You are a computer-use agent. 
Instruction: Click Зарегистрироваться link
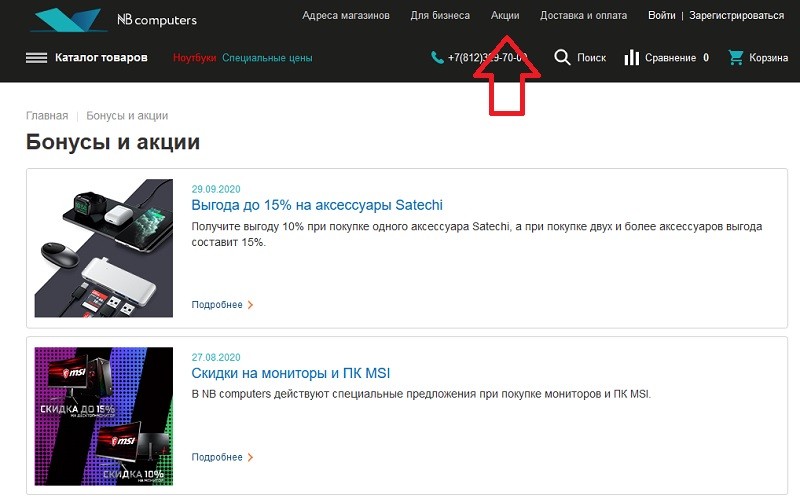[x=736, y=16]
